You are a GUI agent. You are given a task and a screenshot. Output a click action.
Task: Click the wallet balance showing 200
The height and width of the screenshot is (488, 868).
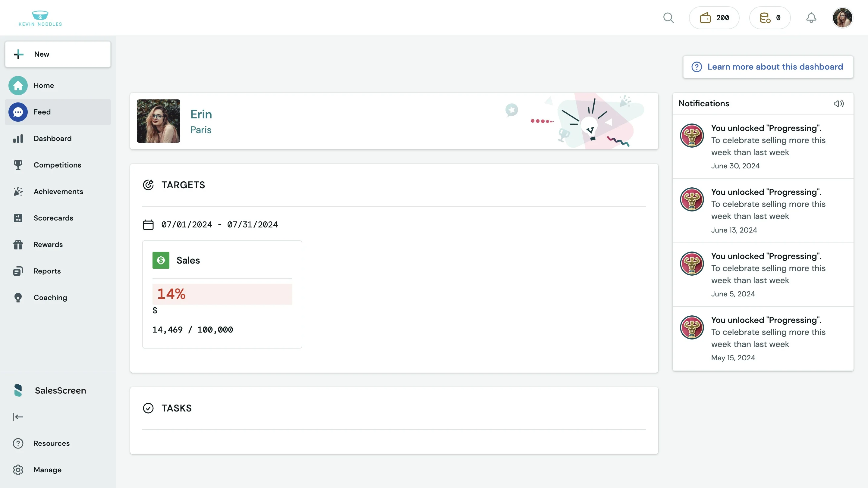(x=714, y=18)
